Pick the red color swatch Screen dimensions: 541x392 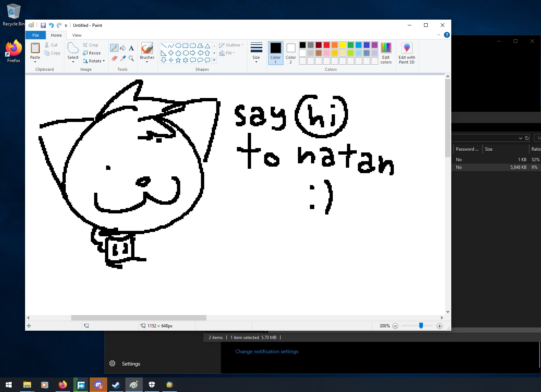click(x=327, y=45)
